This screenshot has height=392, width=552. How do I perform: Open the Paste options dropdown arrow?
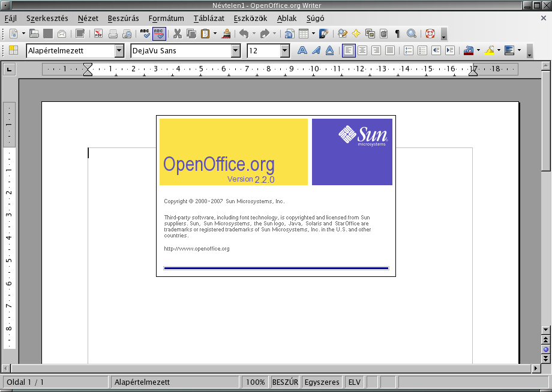point(215,34)
